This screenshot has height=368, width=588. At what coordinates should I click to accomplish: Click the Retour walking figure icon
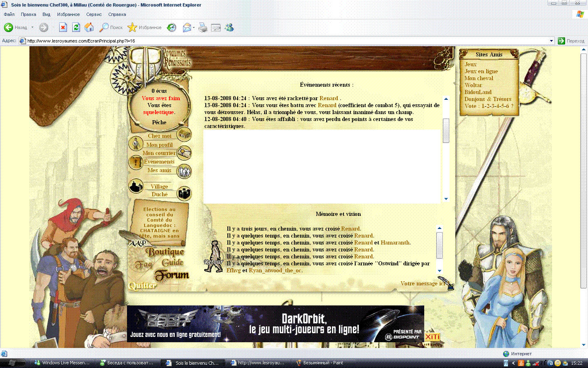(213, 257)
